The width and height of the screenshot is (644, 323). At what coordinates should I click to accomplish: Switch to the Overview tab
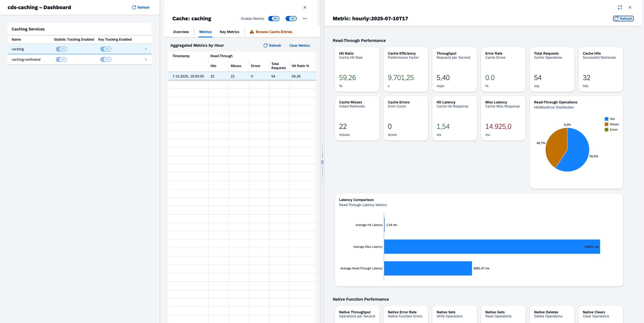[181, 32]
